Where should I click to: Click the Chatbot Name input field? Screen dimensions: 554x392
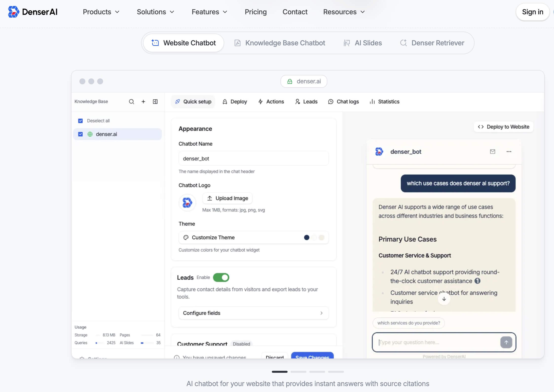click(254, 159)
